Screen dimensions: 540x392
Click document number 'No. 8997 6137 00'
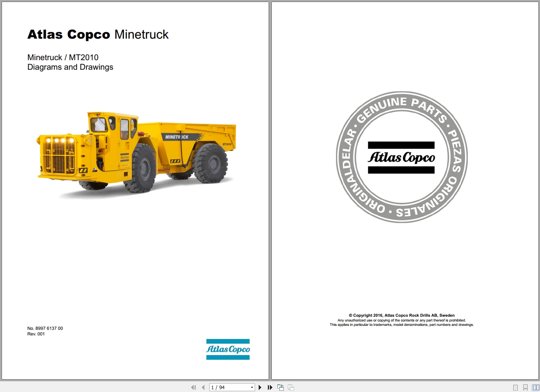click(x=45, y=328)
